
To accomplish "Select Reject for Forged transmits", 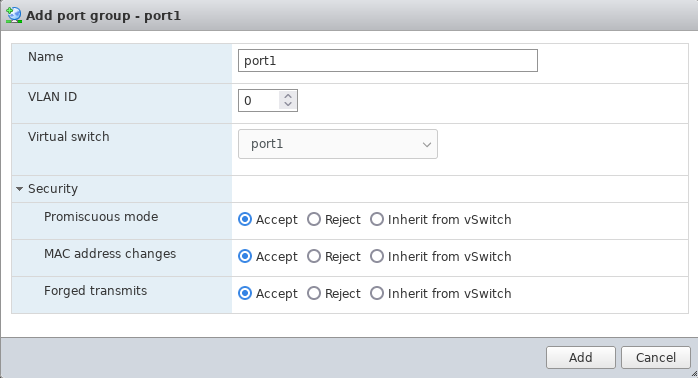I will (314, 293).
